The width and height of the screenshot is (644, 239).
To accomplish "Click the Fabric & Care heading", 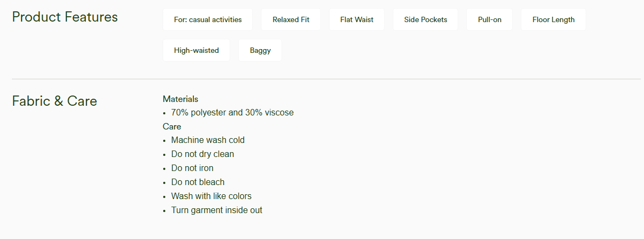I will [55, 101].
